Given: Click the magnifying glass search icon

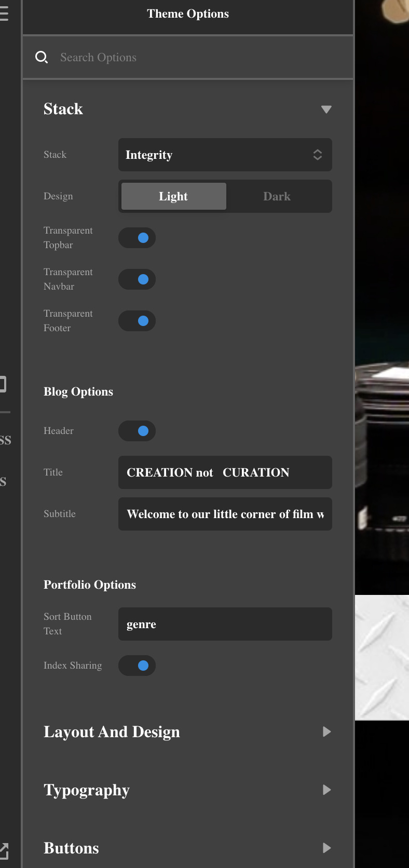Looking at the screenshot, I should pyautogui.click(x=42, y=57).
